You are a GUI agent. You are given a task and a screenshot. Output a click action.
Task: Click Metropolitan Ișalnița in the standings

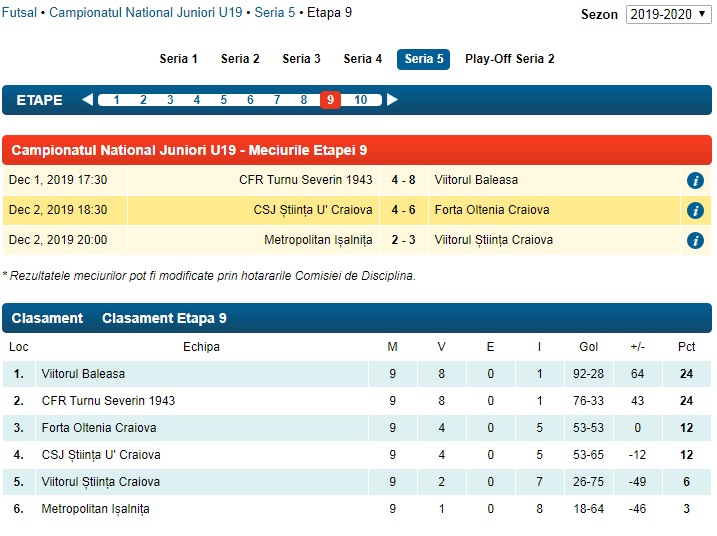(x=95, y=509)
